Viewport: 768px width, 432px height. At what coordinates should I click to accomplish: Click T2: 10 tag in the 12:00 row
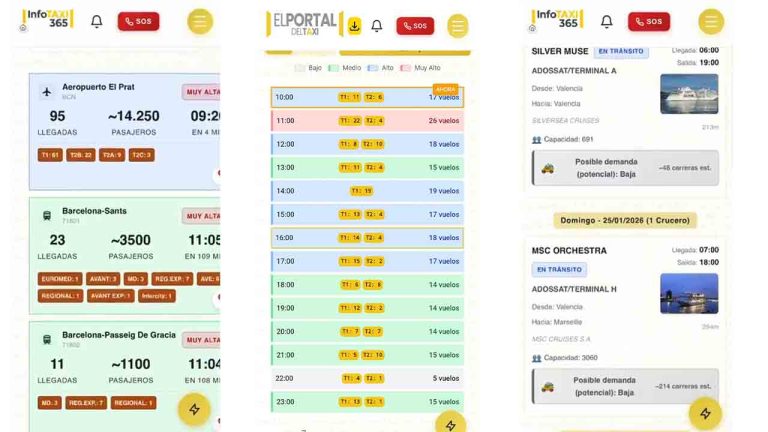pyautogui.click(x=373, y=144)
